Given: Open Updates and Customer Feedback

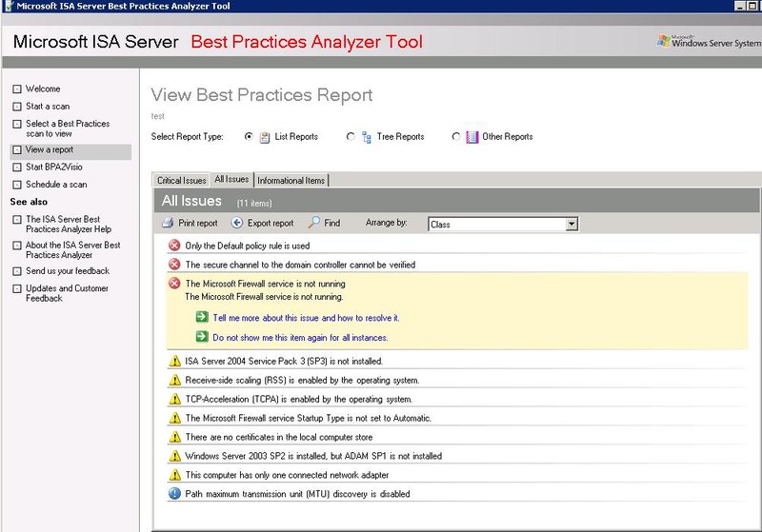Looking at the screenshot, I should point(67,293).
